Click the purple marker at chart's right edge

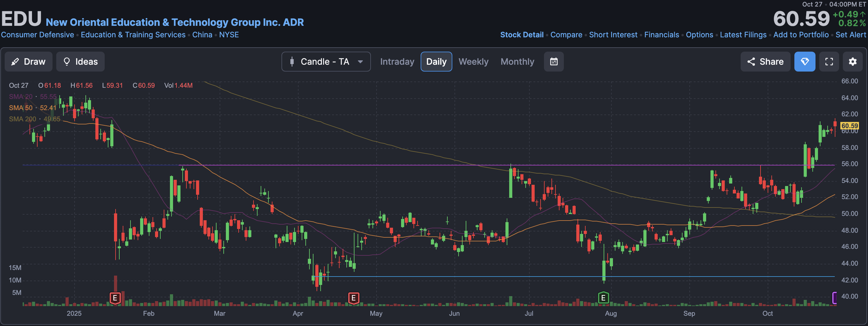834,298
